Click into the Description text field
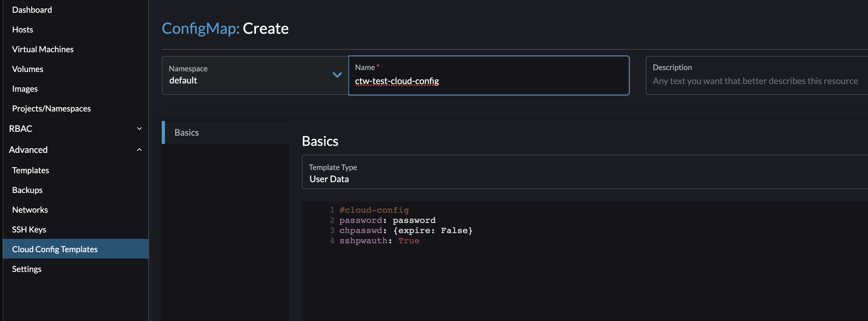 point(755,81)
